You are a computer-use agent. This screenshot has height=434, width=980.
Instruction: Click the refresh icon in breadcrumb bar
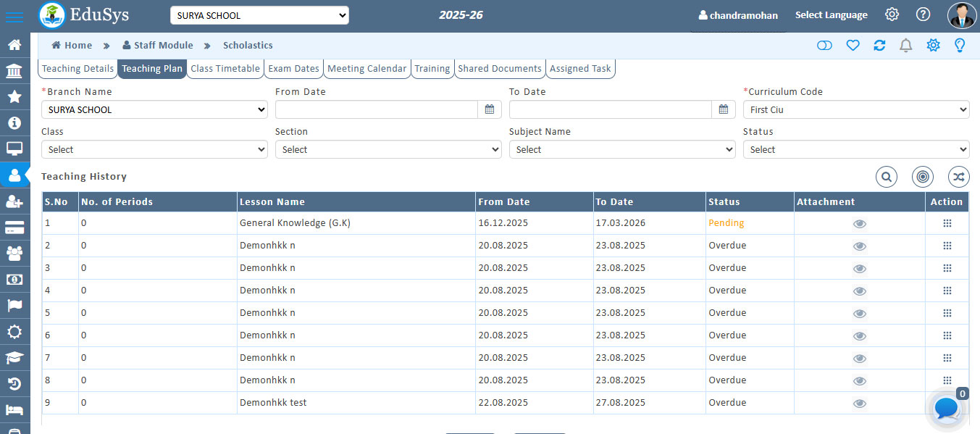(x=879, y=46)
